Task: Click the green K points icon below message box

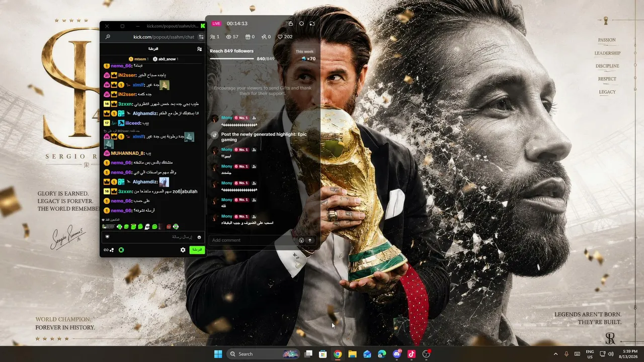Action: [x=121, y=250]
